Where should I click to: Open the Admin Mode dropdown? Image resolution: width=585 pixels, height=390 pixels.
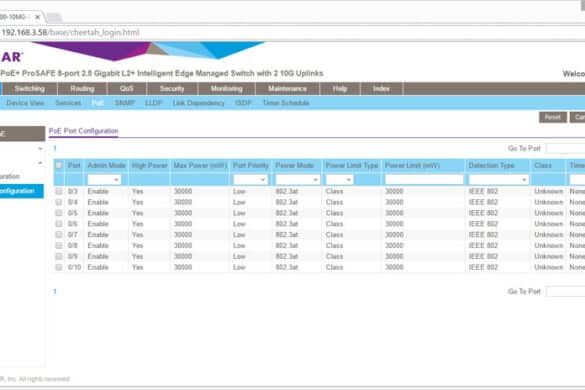tap(104, 180)
